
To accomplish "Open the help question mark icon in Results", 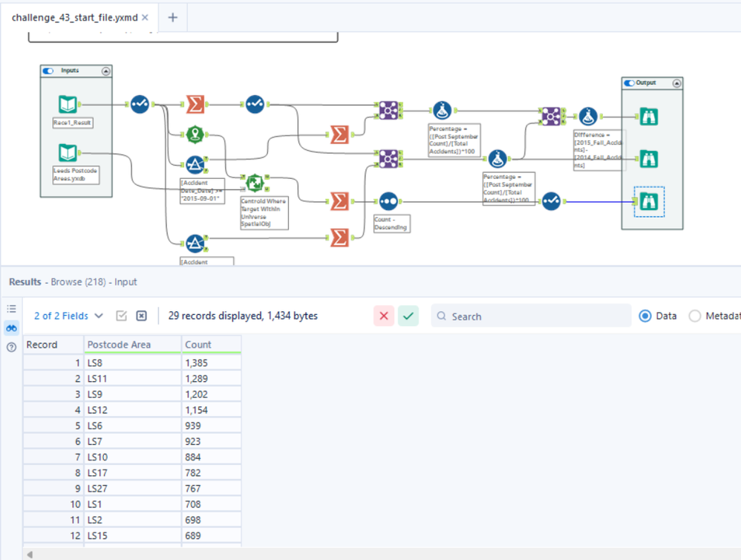I will (x=11, y=348).
